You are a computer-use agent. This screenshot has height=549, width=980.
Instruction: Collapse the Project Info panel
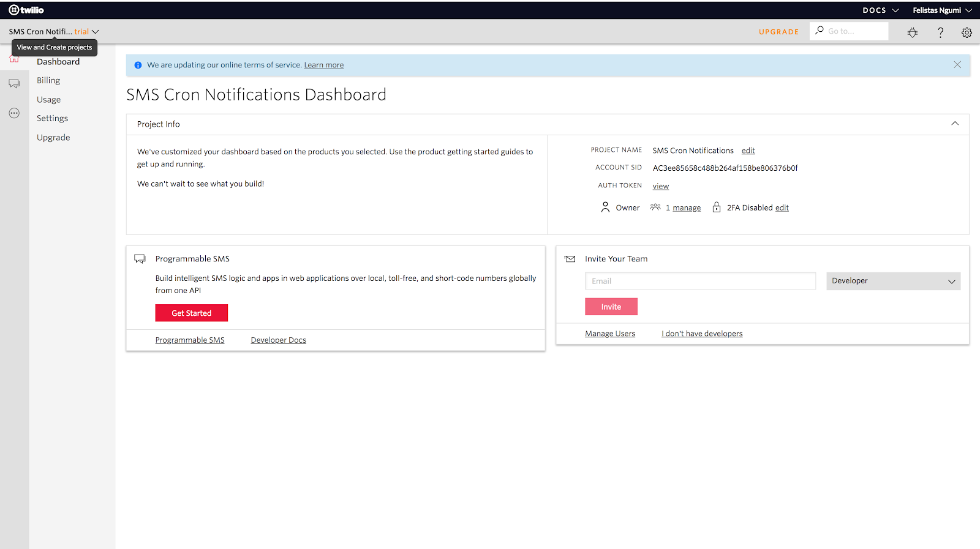pos(955,124)
